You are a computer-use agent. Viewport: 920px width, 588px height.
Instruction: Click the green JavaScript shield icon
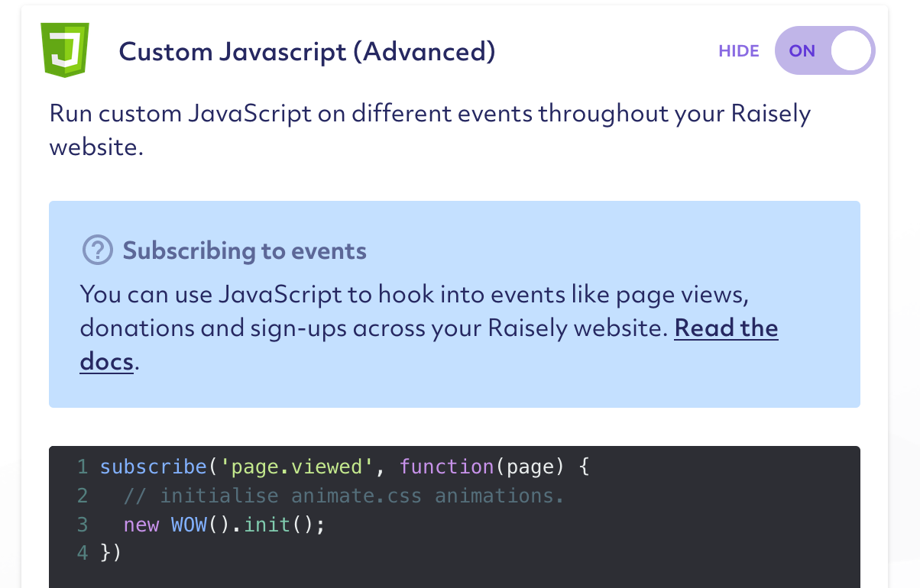point(65,50)
